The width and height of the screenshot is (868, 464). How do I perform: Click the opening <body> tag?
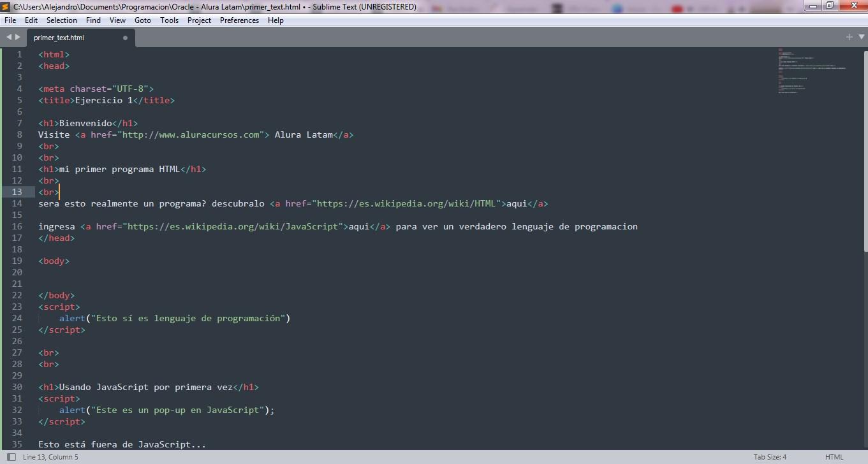click(54, 261)
